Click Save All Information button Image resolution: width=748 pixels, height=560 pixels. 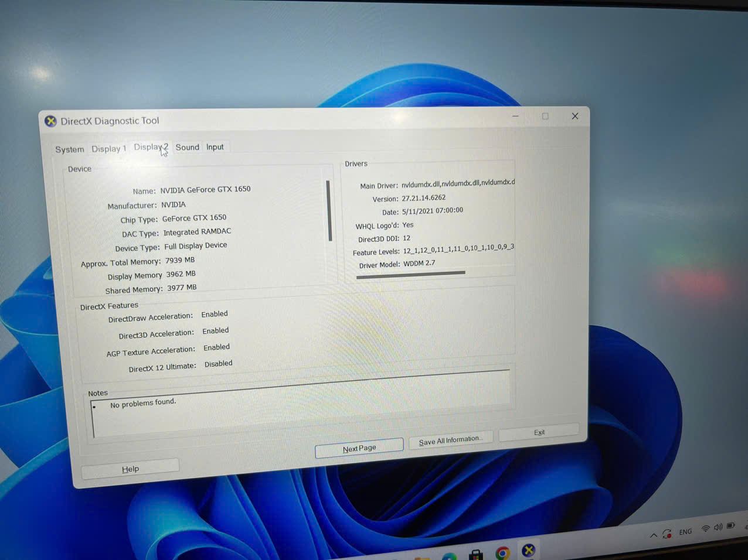(x=450, y=441)
